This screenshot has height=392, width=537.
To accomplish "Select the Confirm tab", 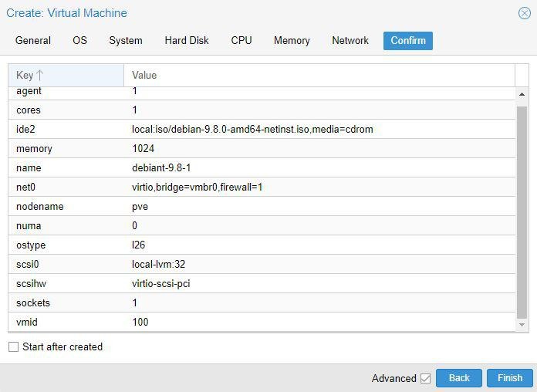I will (x=408, y=41).
